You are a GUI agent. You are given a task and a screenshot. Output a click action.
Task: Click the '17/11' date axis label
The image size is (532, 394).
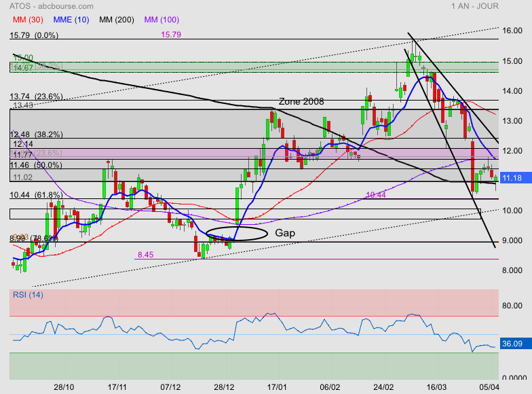click(117, 387)
